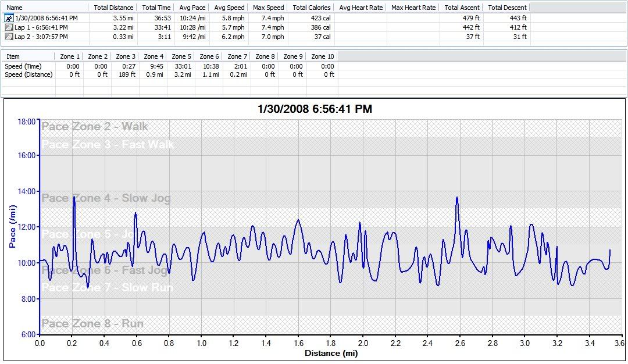Click the Avg Heart Rate column header

[x=361, y=8]
